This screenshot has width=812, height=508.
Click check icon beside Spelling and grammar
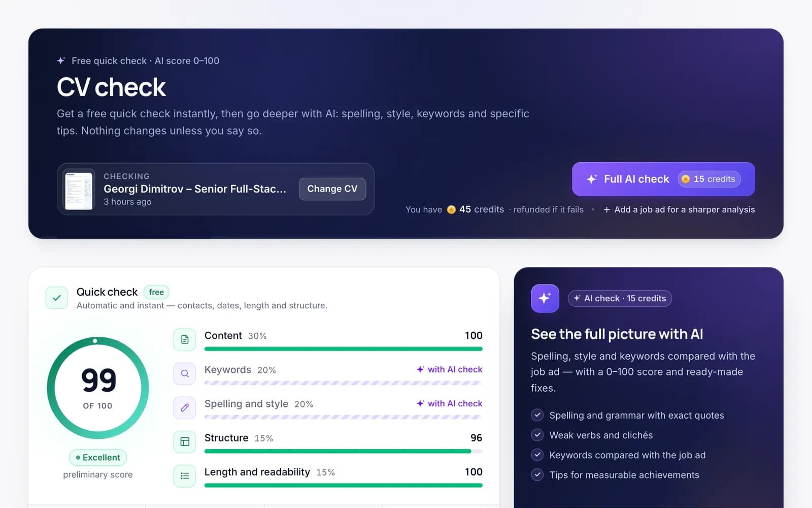537,415
